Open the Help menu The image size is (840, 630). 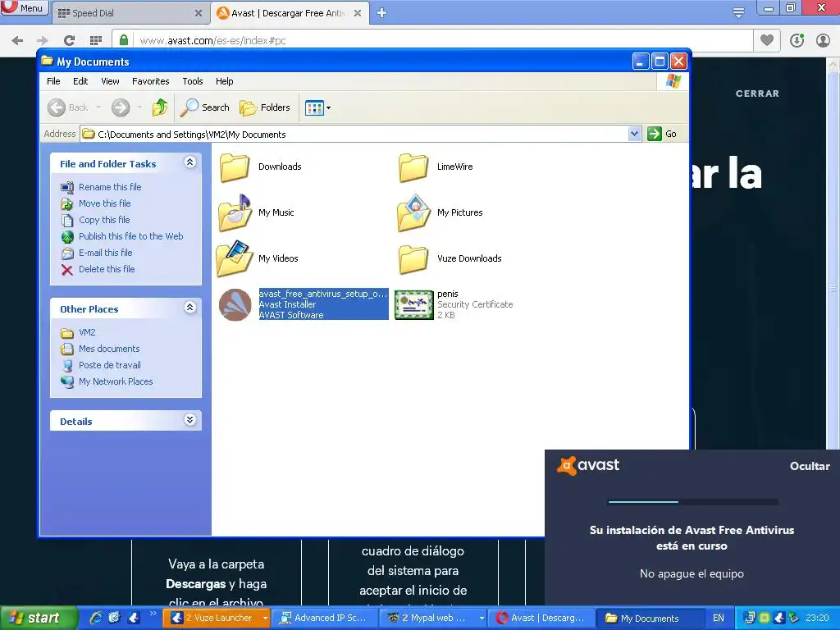[x=224, y=81]
